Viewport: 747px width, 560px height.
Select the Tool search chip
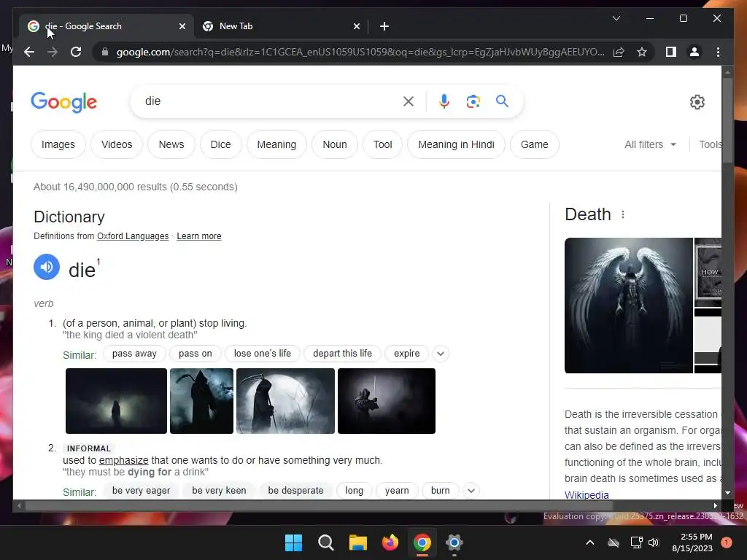point(382,144)
